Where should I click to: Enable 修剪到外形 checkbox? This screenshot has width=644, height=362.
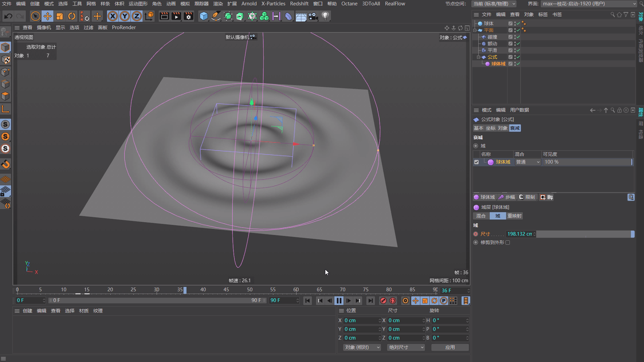507,242
